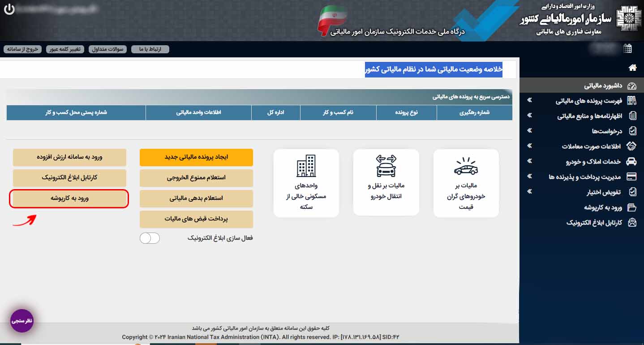
Task: Open درخواست‌ها menu item
Action: pyautogui.click(x=607, y=131)
